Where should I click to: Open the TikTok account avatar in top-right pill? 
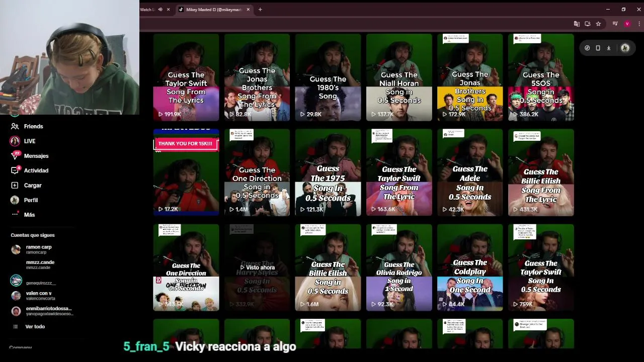point(625,48)
